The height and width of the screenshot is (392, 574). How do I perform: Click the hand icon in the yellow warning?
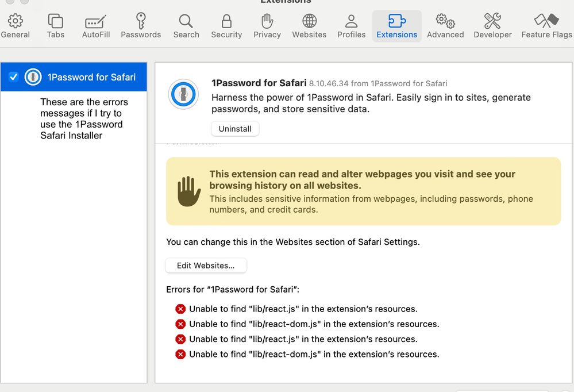189,191
